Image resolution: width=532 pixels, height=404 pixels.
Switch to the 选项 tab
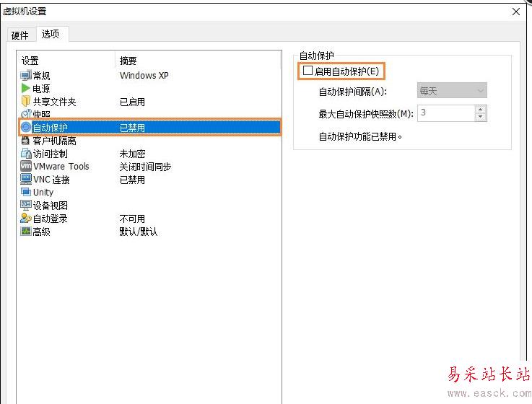(51, 34)
